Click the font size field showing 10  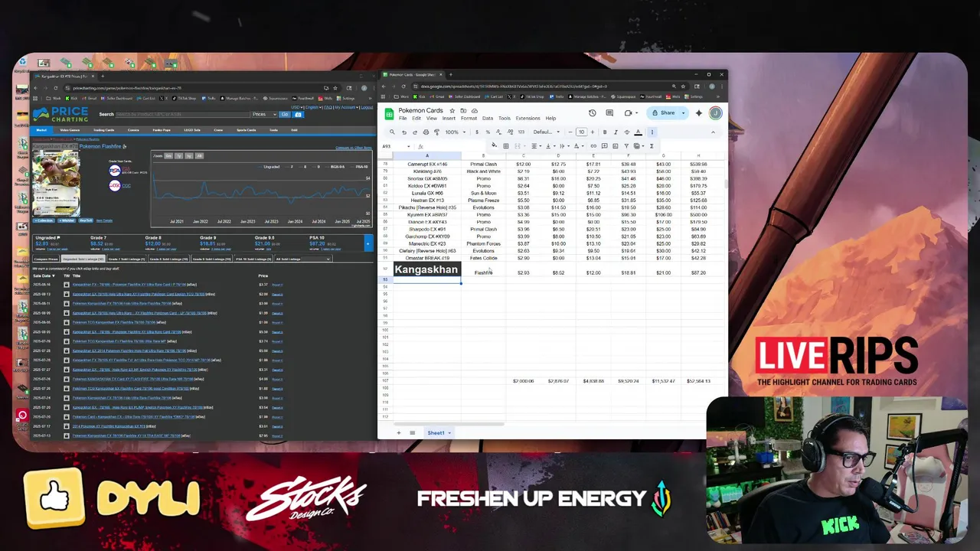(x=581, y=132)
